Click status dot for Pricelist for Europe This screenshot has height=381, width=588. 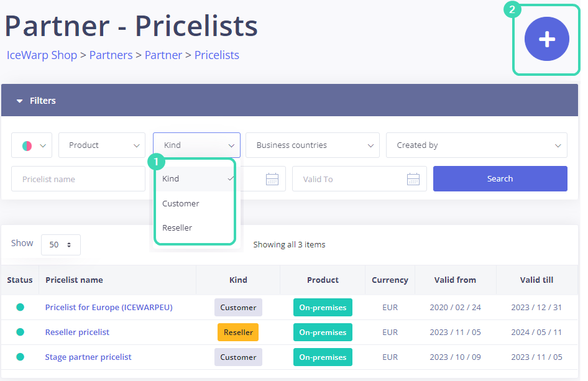tap(20, 307)
